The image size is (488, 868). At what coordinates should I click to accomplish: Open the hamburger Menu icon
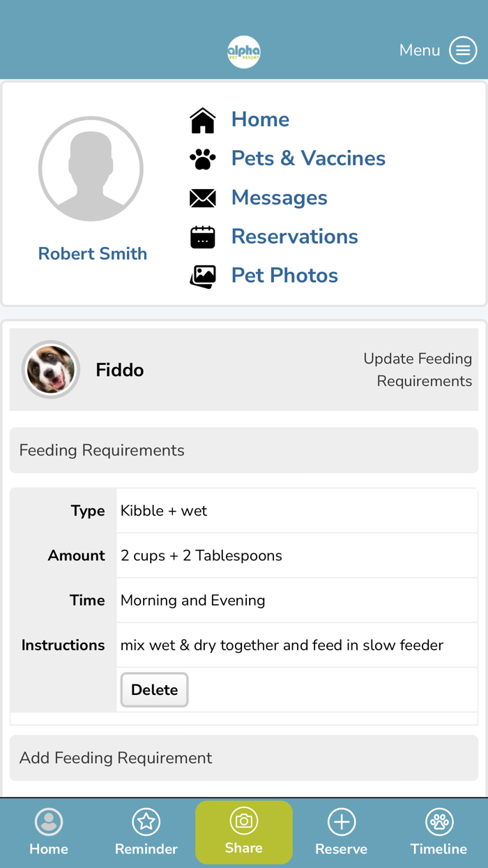463,50
